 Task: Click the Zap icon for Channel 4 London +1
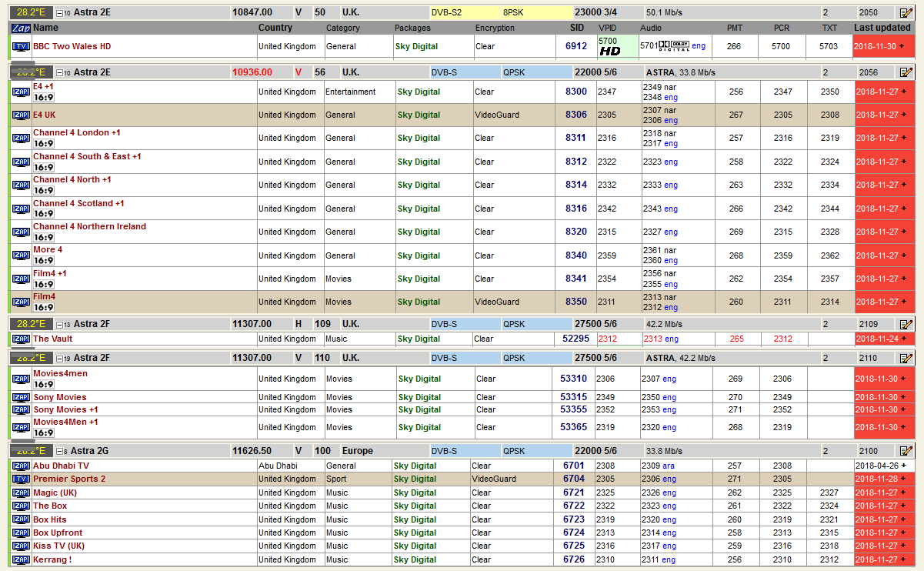21,139
